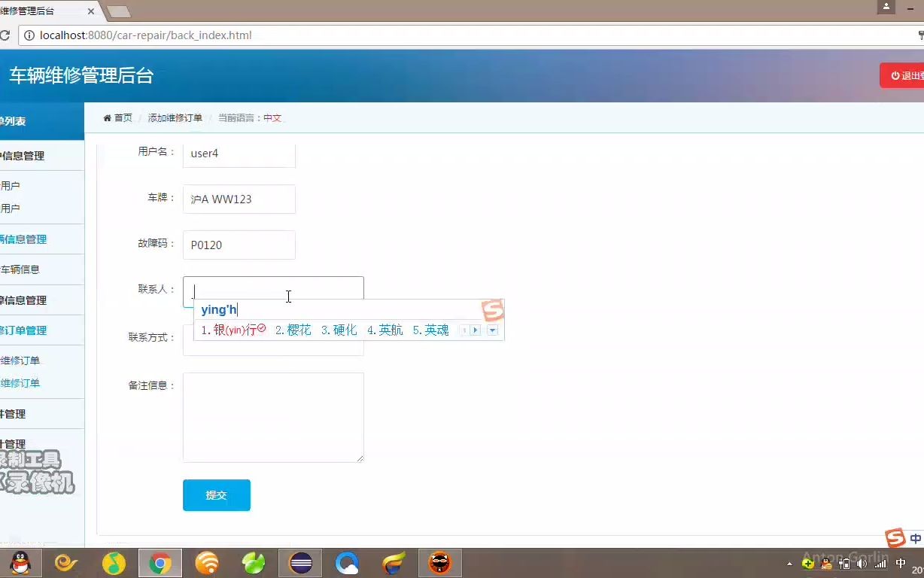
Task: Expand hidden icons in the system tray
Action: 789,563
